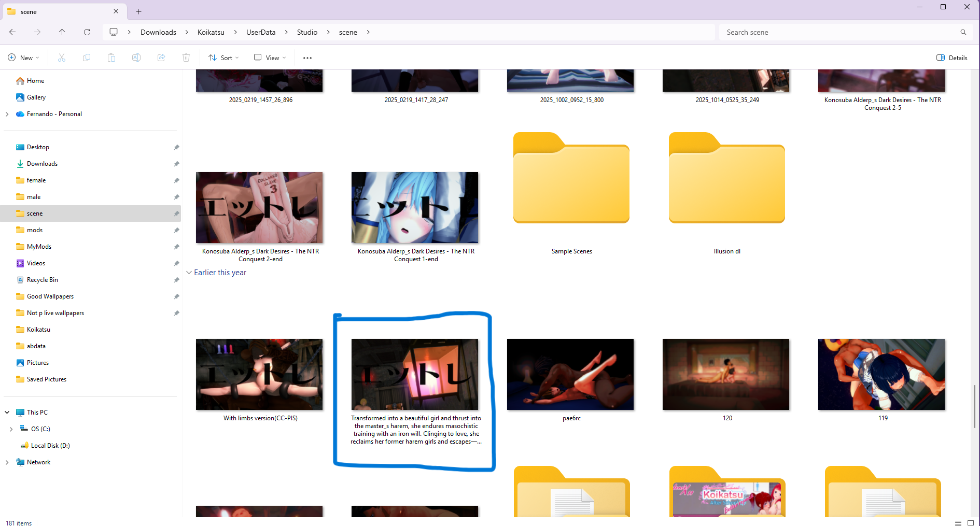This screenshot has height=526, width=980.
Task: Switch to details list view in status bar
Action: coord(958,523)
